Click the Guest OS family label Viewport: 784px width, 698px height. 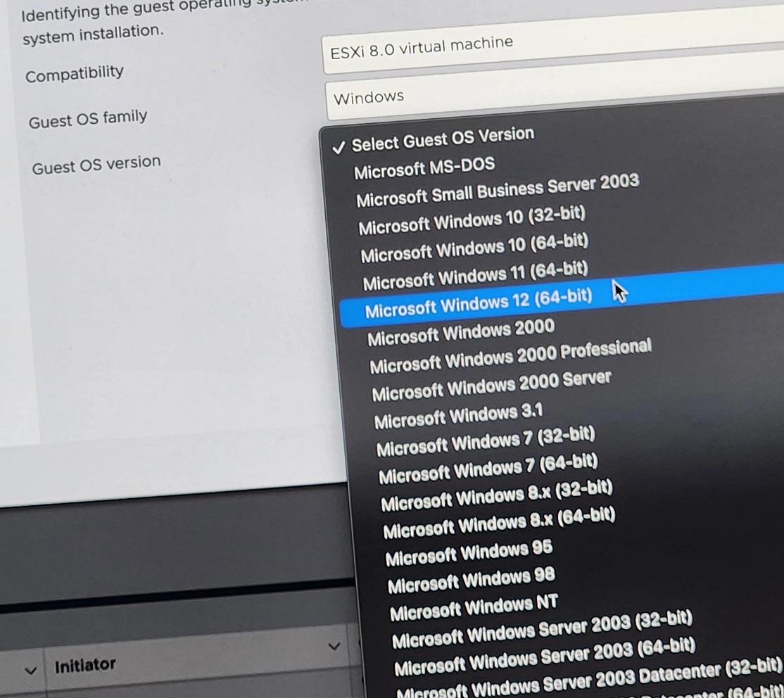click(x=87, y=119)
